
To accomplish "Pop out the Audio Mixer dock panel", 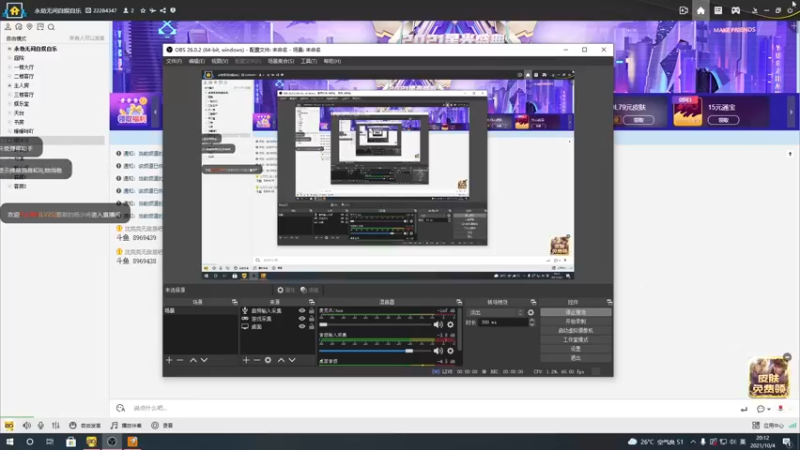I will click(x=459, y=302).
